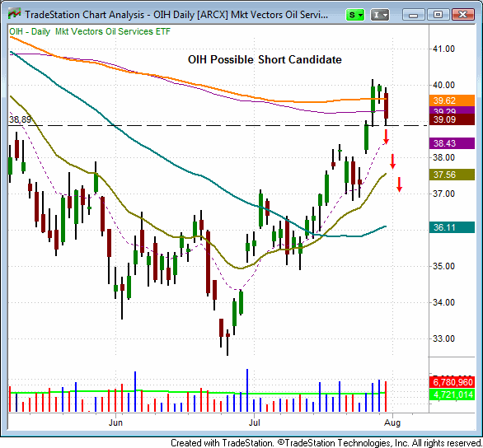Click the lowest candlestick near 32.50

tap(227, 343)
